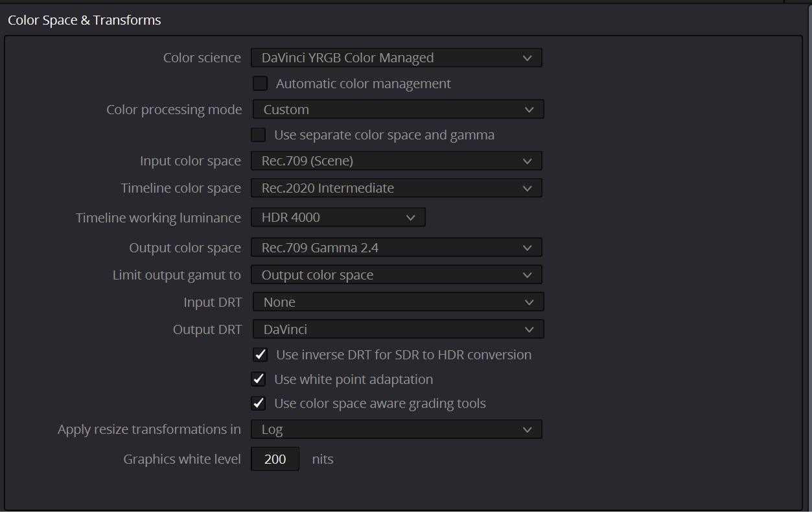
Task: Click the Graphics white level value field
Action: (275, 459)
